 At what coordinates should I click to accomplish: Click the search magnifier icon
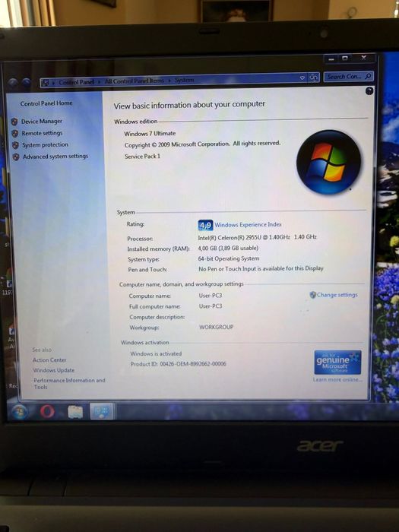pyautogui.click(x=369, y=76)
